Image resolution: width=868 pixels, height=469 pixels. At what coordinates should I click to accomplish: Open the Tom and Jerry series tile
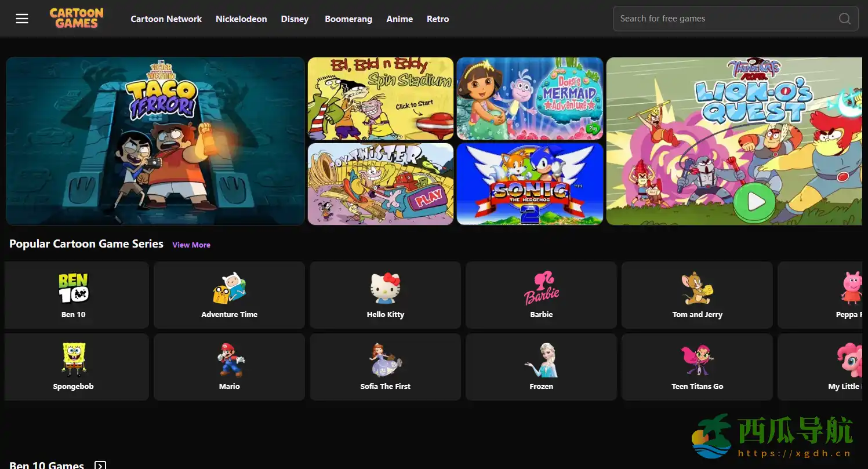pos(697,295)
